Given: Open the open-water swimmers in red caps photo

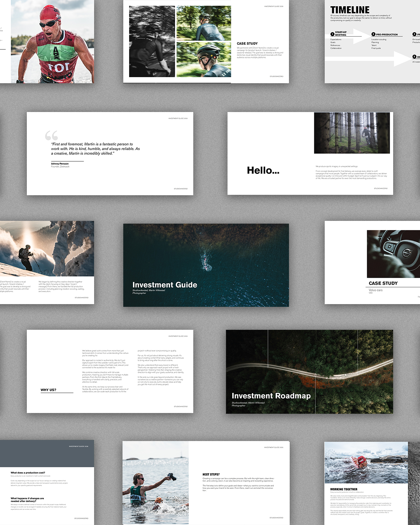Looking at the screenshot, I should [x=366, y=462].
